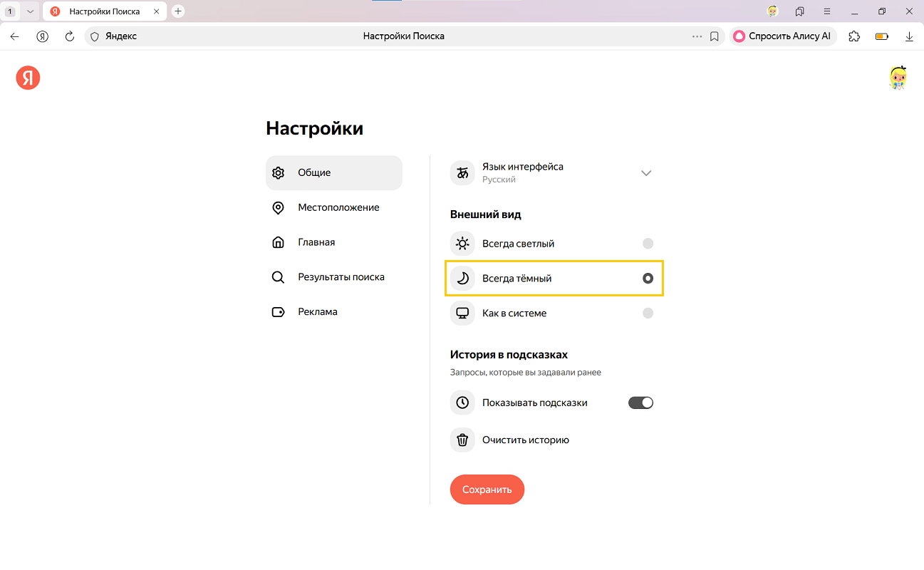
Task: Reload the page with refresh icon
Action: click(x=70, y=36)
